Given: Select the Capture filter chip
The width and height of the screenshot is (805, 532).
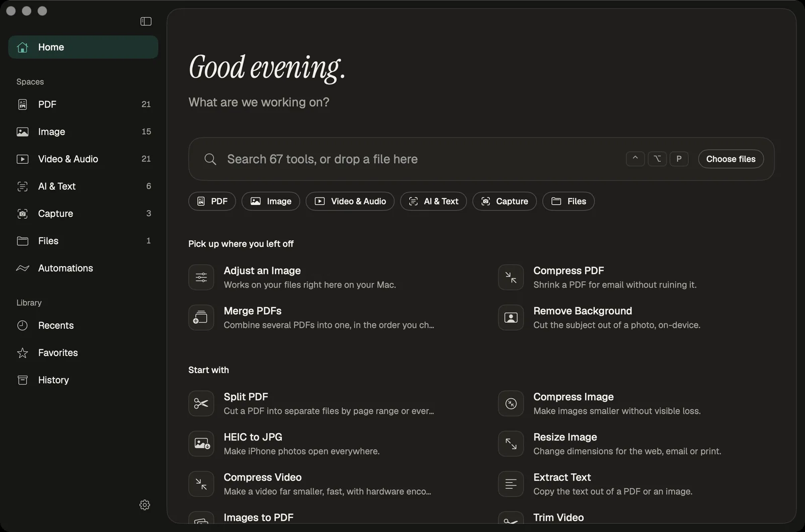Looking at the screenshot, I should (x=504, y=201).
